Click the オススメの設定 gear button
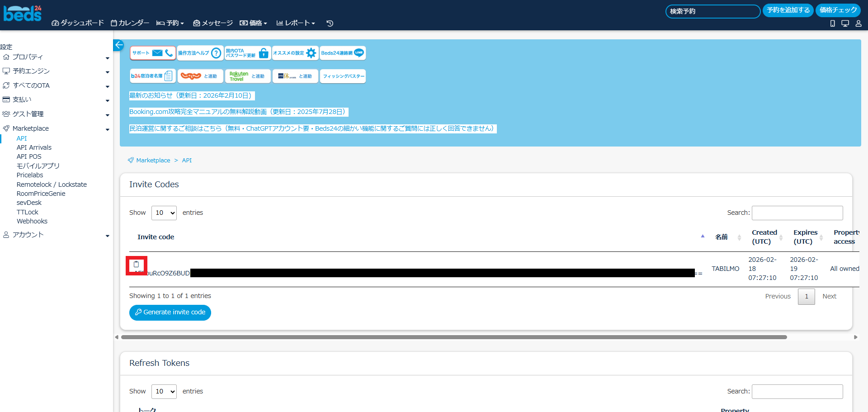Viewport: 868px width, 412px height. point(295,53)
